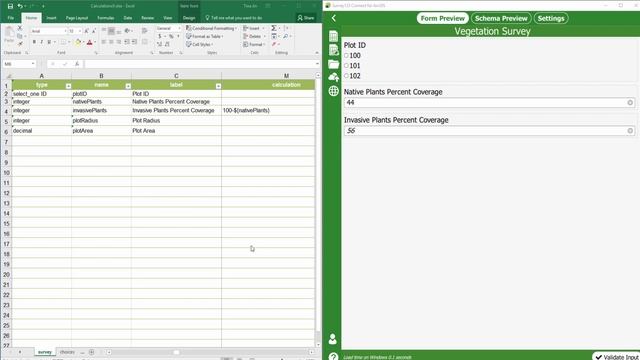The image size is (640, 360).
Task: Select the cell containing select_one ID
Action: 42,94
